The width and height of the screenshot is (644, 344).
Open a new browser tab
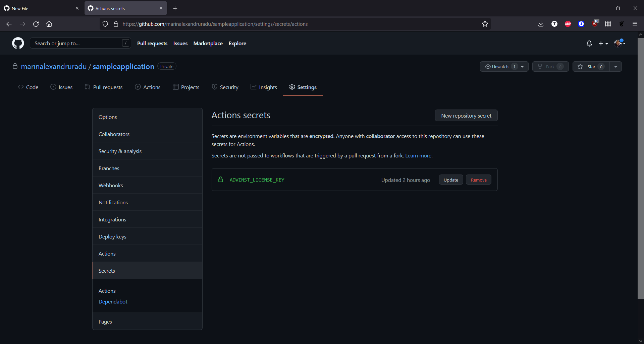pos(175,8)
